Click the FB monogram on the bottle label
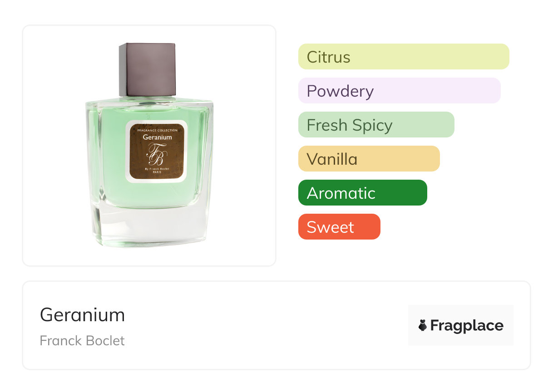Image resolution: width=553 pixels, height=392 pixels. coord(154,154)
